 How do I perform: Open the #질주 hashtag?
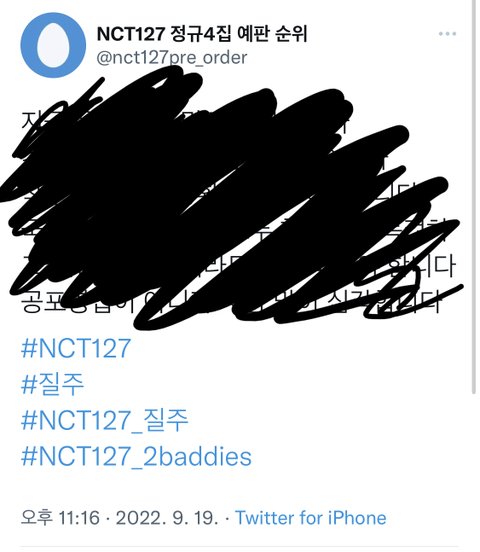[x=52, y=384]
